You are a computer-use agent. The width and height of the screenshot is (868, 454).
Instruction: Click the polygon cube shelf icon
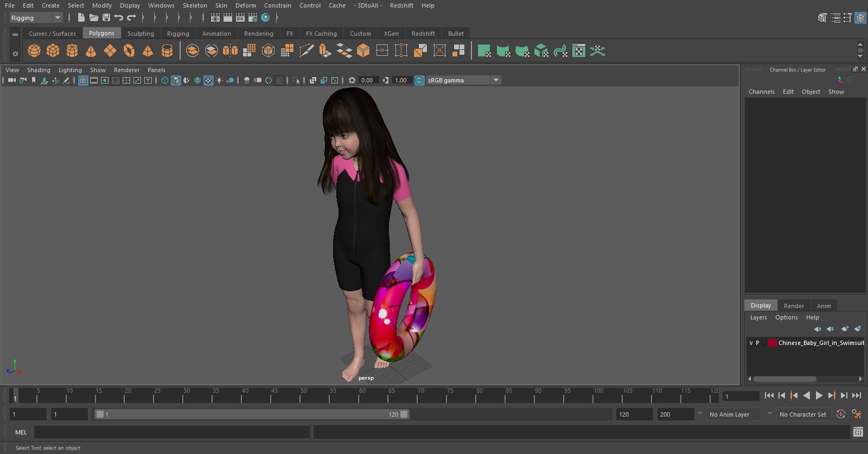[53, 51]
